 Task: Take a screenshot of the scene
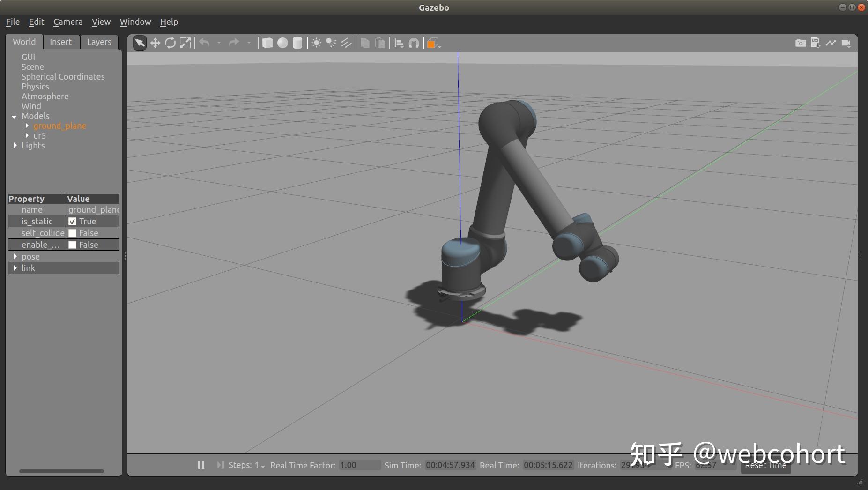pos(799,43)
